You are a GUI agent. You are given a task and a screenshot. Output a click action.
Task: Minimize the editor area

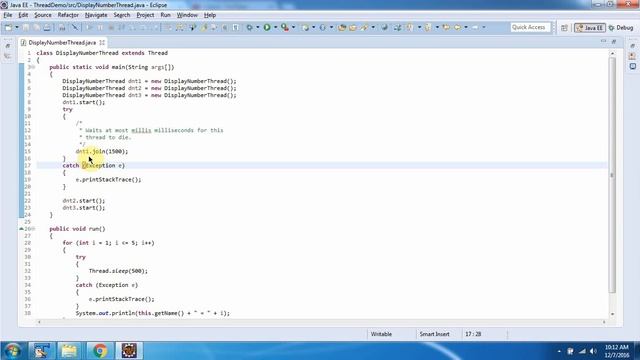tap(603, 41)
